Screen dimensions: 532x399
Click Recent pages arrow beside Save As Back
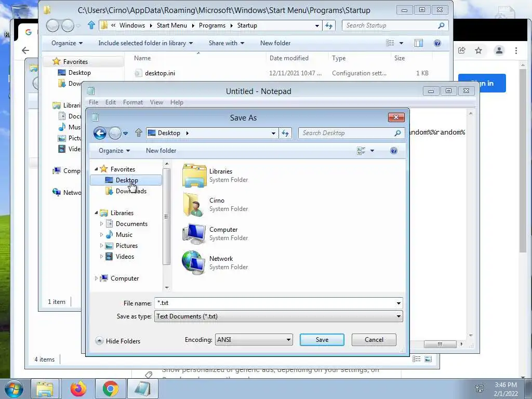tap(126, 134)
